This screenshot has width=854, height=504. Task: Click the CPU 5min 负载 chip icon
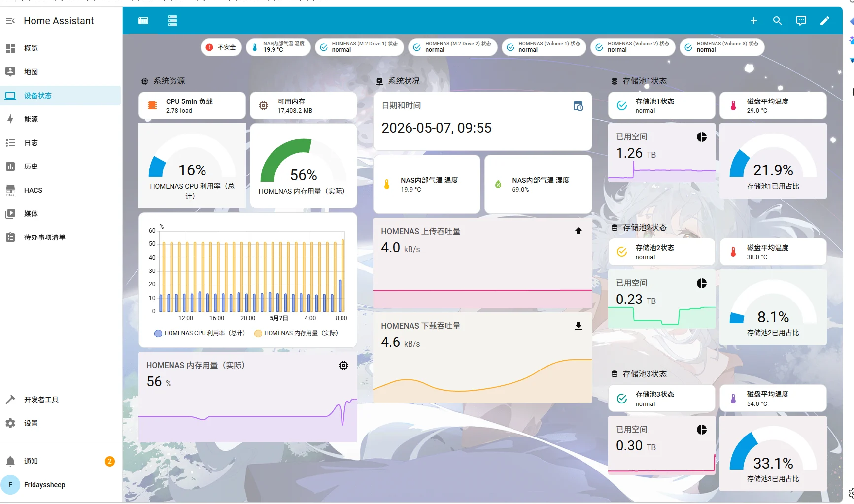(152, 105)
